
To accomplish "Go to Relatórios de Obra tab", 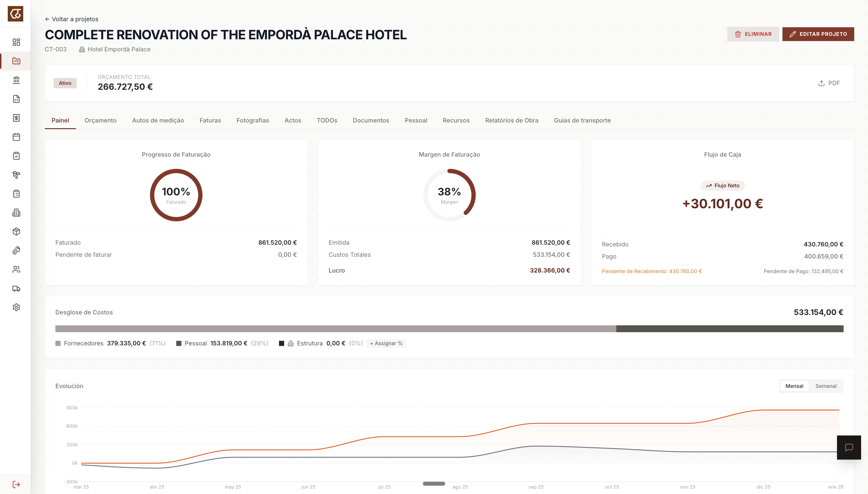I will point(511,120).
